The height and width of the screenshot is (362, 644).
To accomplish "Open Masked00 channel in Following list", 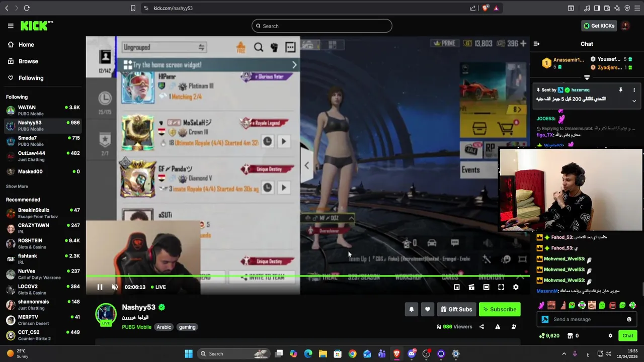I will (43, 171).
